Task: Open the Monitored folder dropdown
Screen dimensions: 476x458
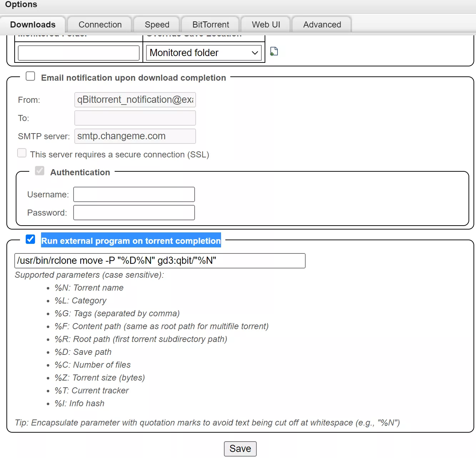Action: [204, 53]
